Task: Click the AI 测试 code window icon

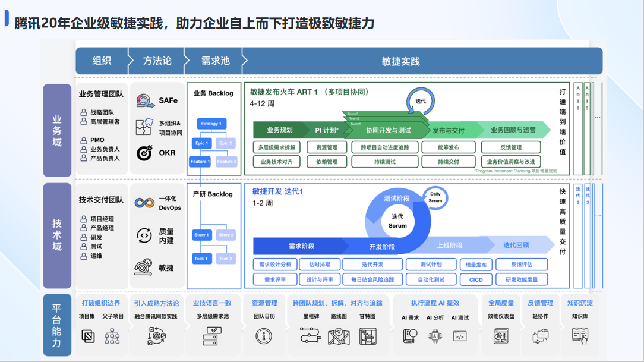Action: (460, 336)
